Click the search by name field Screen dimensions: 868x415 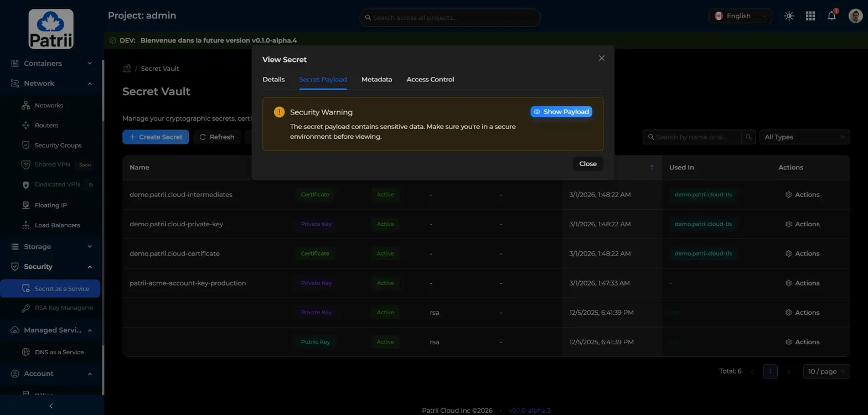click(692, 137)
